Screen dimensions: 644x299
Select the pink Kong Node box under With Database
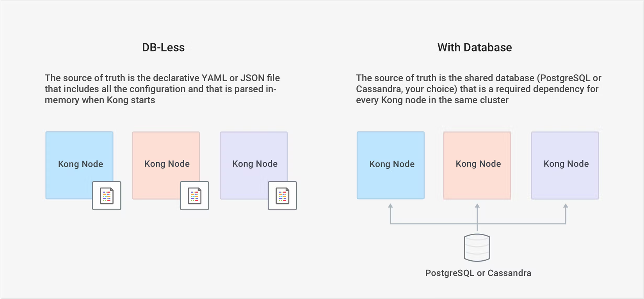(477, 165)
